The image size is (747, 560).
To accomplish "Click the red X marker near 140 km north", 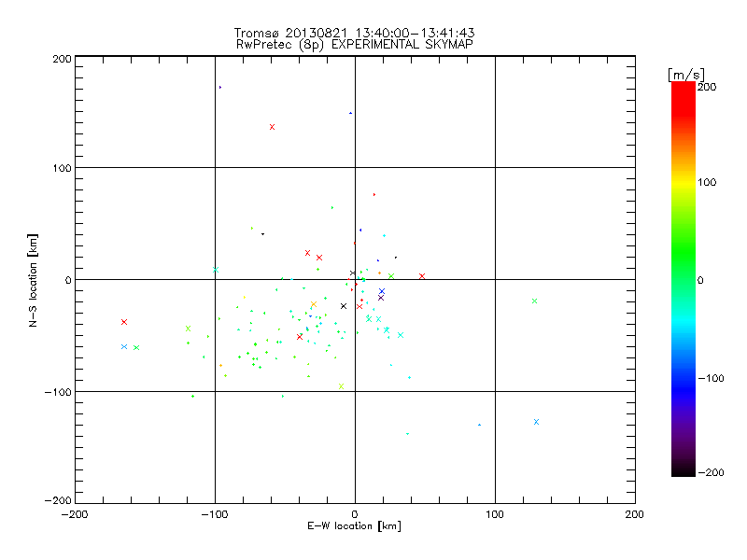I will tap(272, 127).
